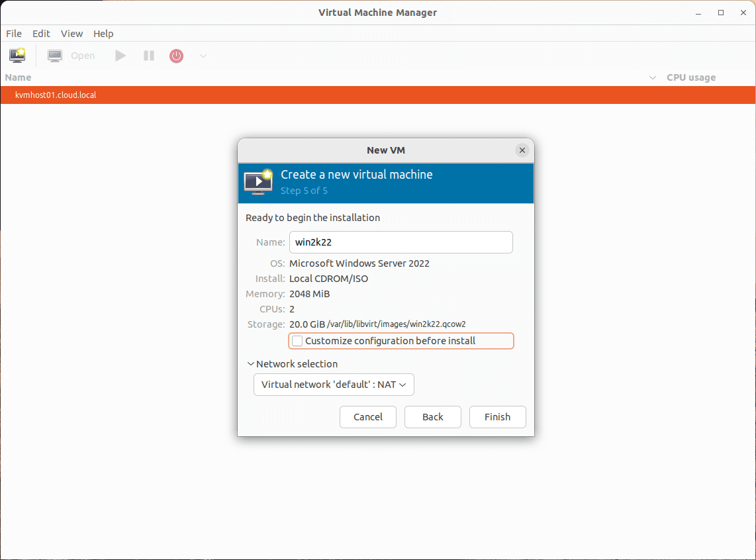Click the OS value Microsoft Windows Server 2022
Viewport: 756px width, 560px height.
pos(359,263)
